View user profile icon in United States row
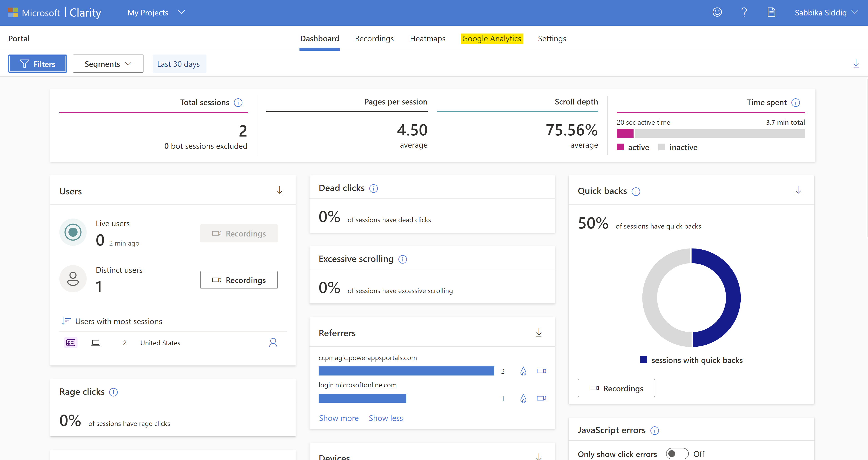 (273, 343)
